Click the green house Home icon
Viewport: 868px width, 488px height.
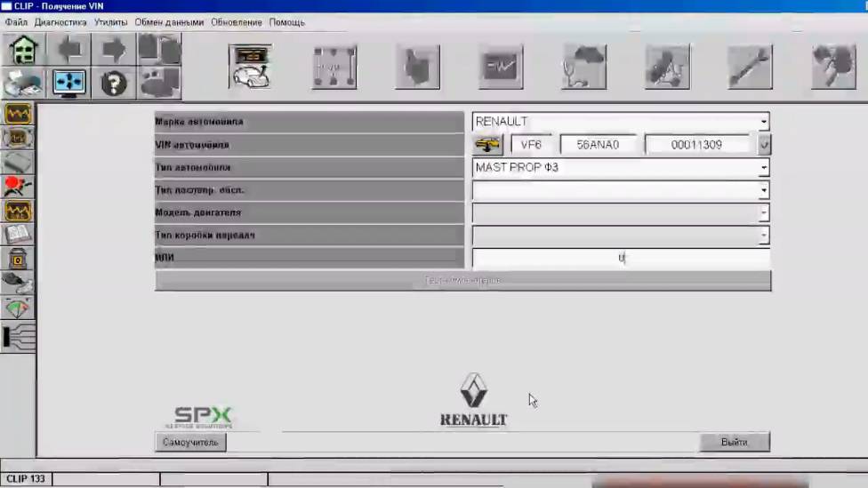click(23, 50)
